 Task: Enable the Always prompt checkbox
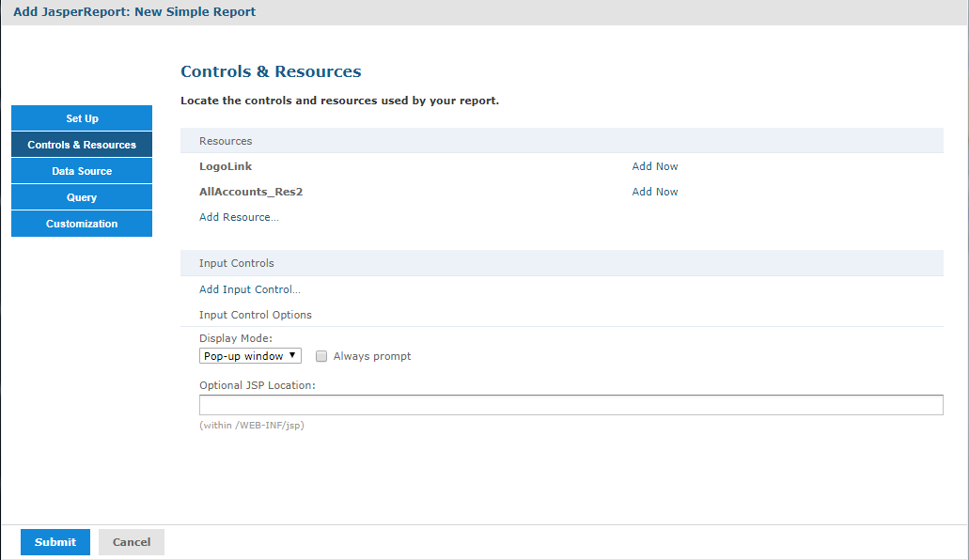[x=321, y=356]
